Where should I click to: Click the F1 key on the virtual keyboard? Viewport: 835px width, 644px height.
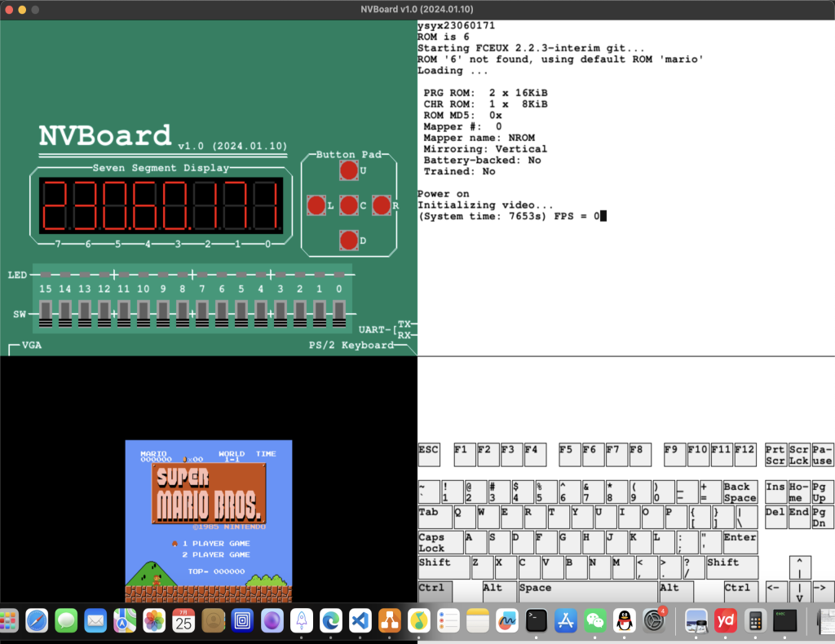[464, 455]
